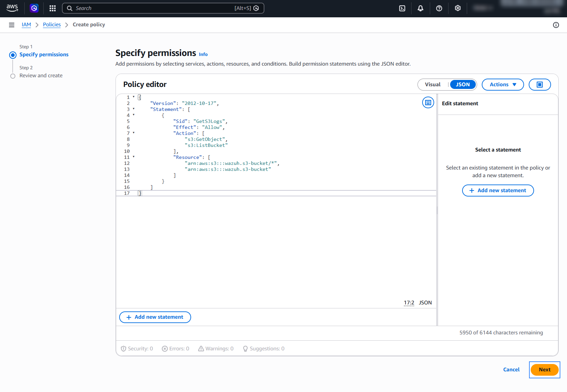Open the Services grid menu icon

53,8
